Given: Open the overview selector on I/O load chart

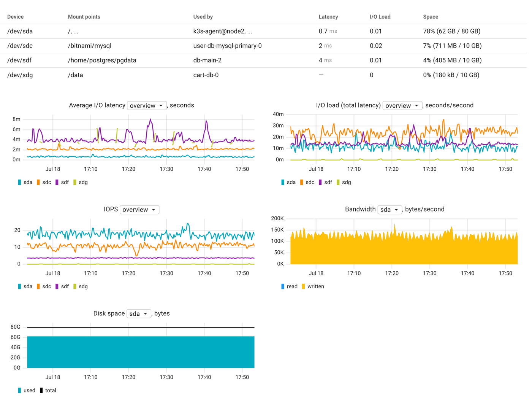Looking at the screenshot, I should point(402,105).
